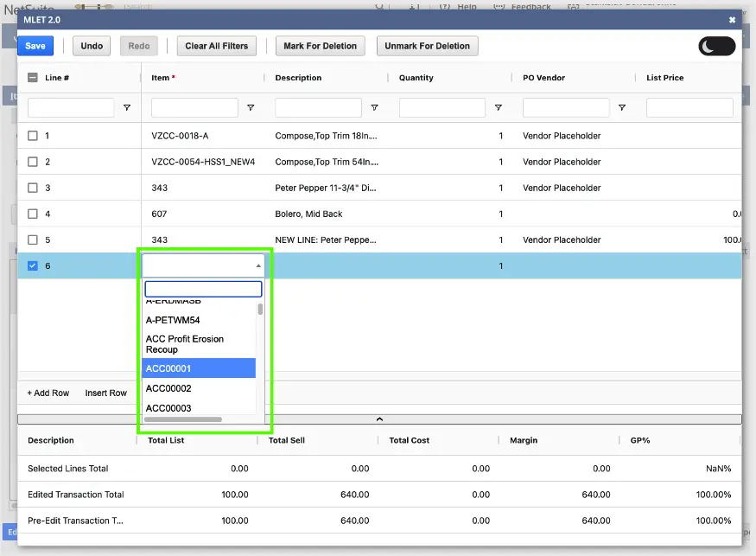The image size is (756, 556).
Task: Click item cell 607 in line 4
Action: 159,214
